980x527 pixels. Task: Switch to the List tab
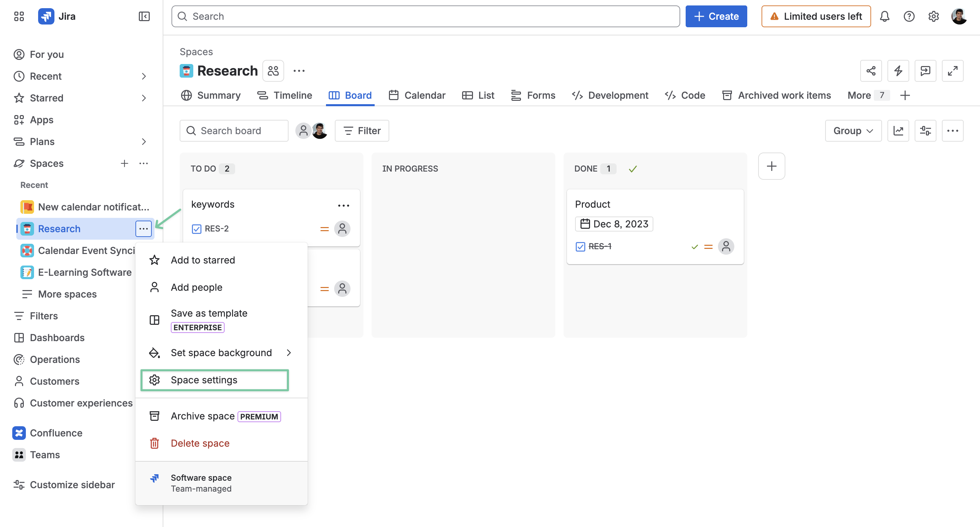coord(478,95)
